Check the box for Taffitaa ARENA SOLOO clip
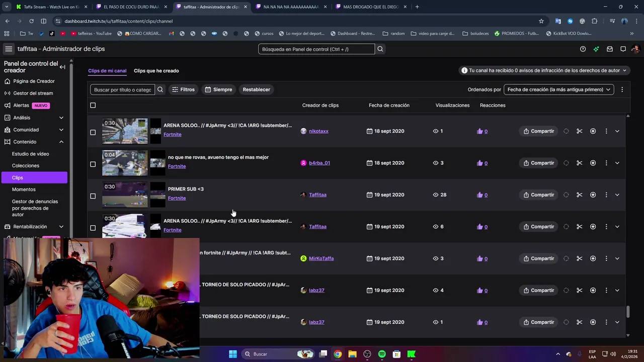Viewport: 644px width, 362px height. click(93, 228)
